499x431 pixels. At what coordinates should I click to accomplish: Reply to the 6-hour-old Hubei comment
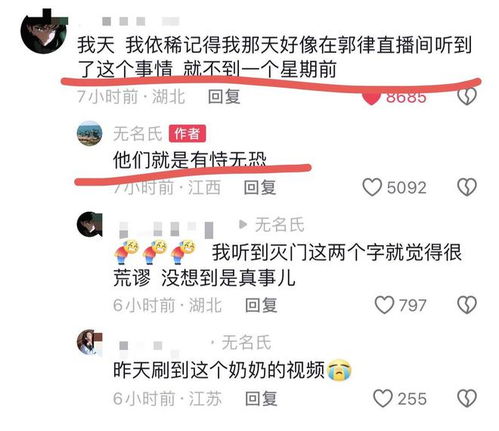(261, 305)
